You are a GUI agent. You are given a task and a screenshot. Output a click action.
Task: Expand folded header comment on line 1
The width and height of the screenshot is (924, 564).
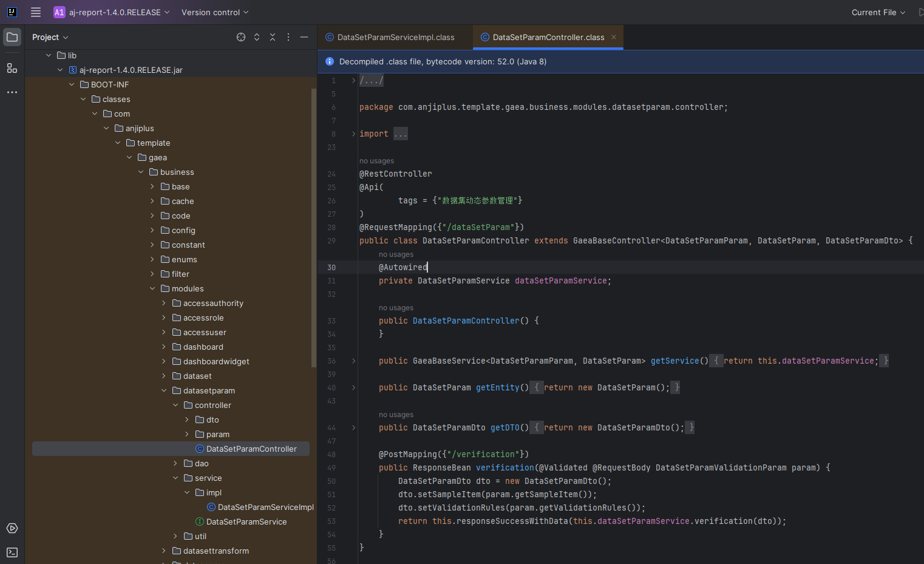click(354, 80)
